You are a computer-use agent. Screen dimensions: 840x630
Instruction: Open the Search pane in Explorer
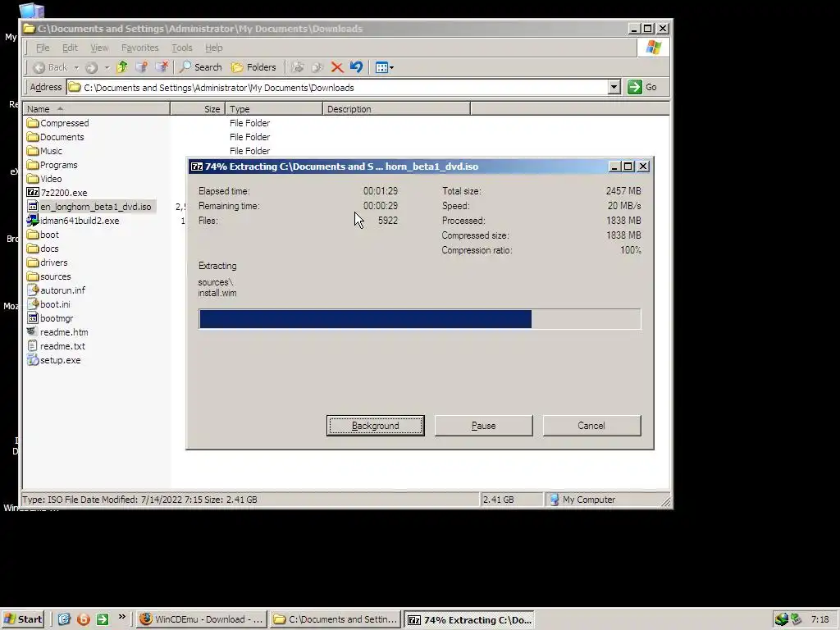pos(200,67)
